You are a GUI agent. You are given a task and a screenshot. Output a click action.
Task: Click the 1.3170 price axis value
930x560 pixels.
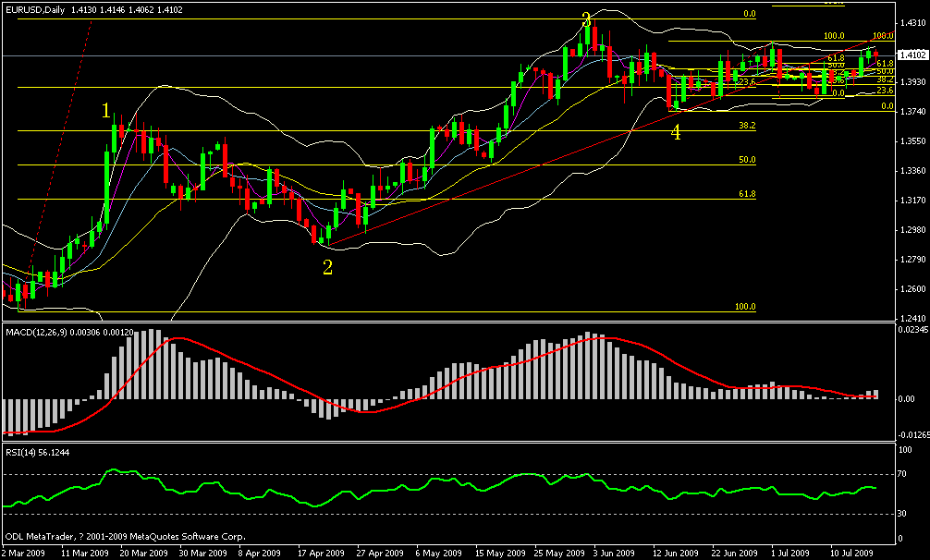(912, 201)
